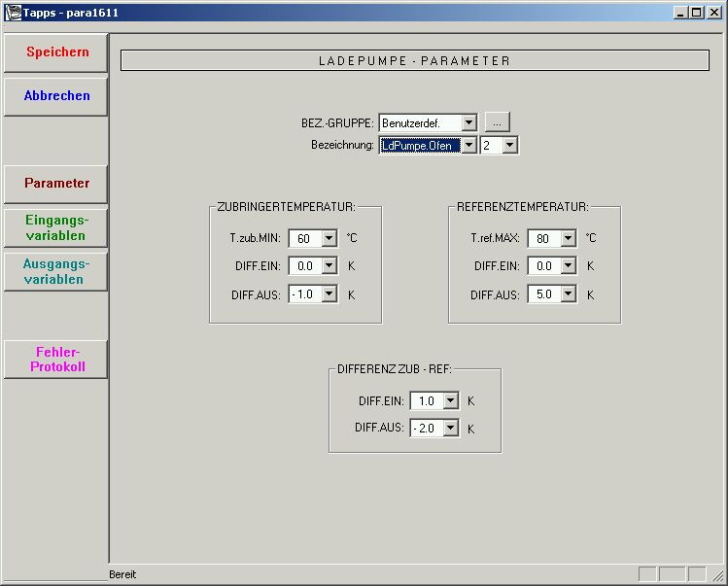Switch to Eingangsvariablen page

56,228
